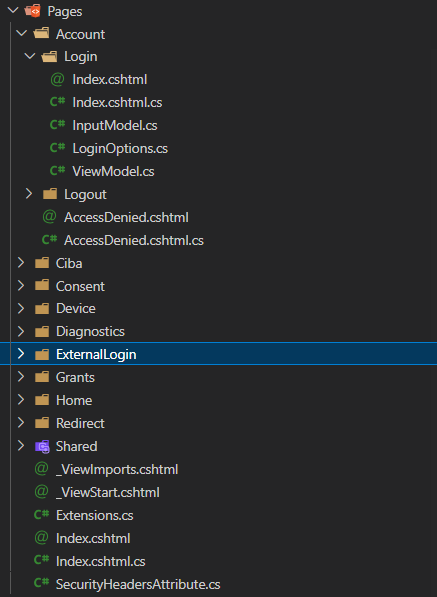437x597 pixels.
Task: Click Razor icon next to _ViewImports.cshtml
Action: pyautogui.click(x=41, y=469)
